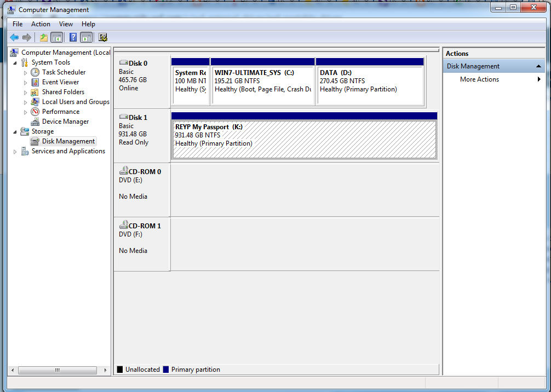Select the WIN7-ULTIMATE_SYS (C:) partition
551x392 pixels.
point(262,81)
